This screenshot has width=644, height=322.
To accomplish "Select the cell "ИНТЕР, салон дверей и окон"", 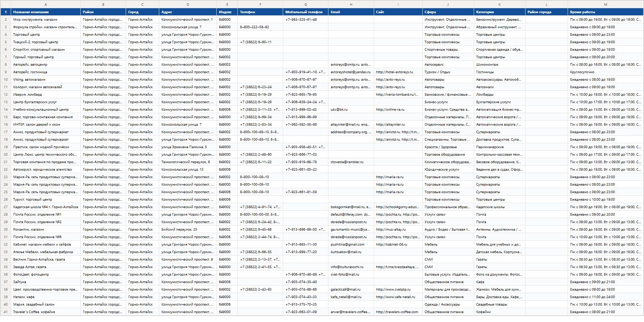I will coord(46,125).
